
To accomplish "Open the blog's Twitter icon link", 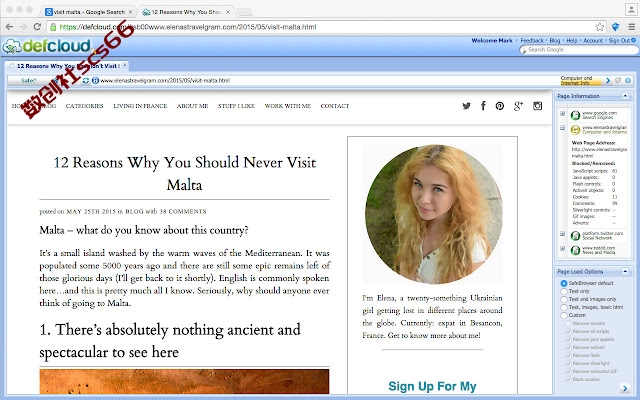I will pyautogui.click(x=466, y=106).
